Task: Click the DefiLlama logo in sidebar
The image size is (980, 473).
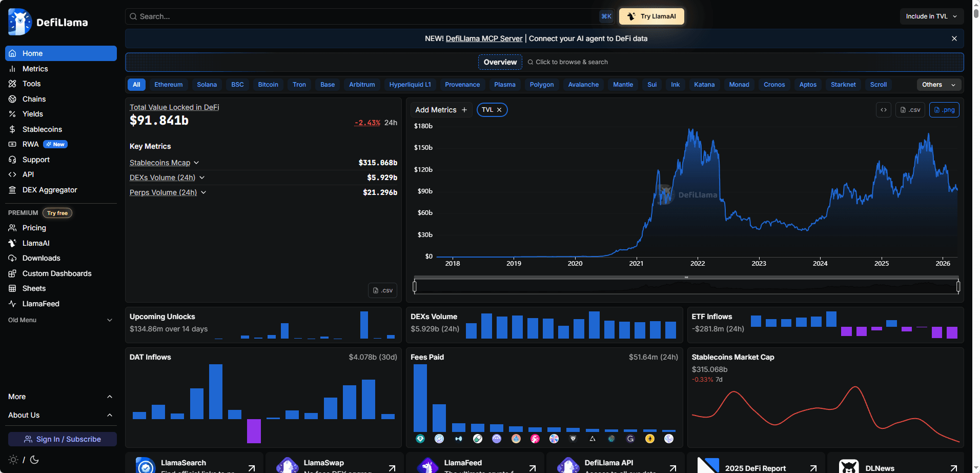Action: pyautogui.click(x=48, y=22)
